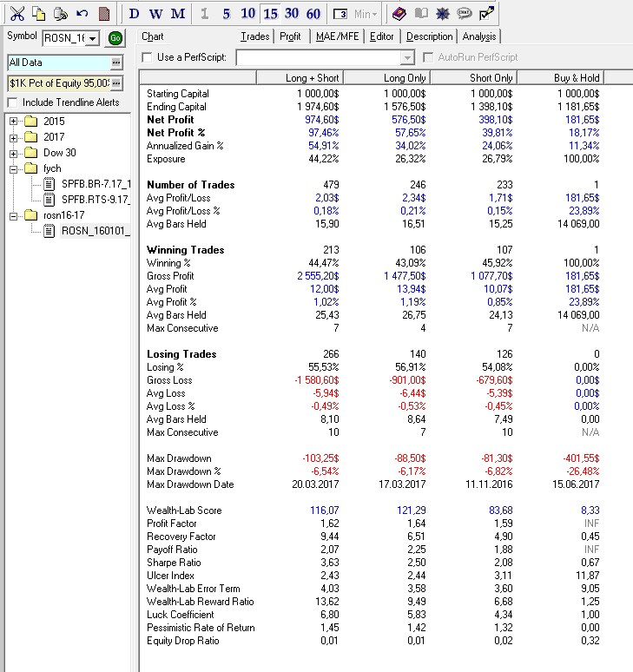This screenshot has height=672, width=633.
Task: Open All Data ellipsis options button
Action: tap(116, 63)
